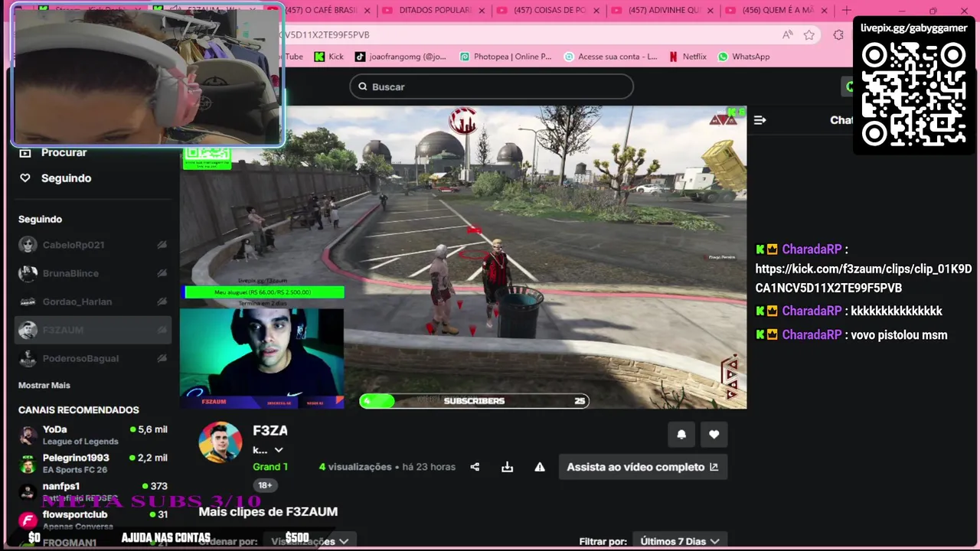Expand the list with Mostrar Mais
Viewport: 980px width, 551px height.
pos(44,385)
